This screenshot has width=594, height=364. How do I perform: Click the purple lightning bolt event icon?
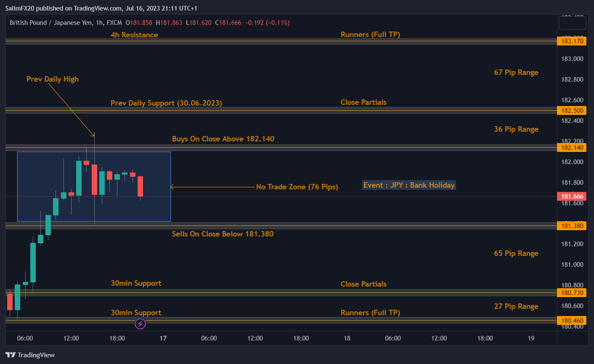click(x=140, y=324)
